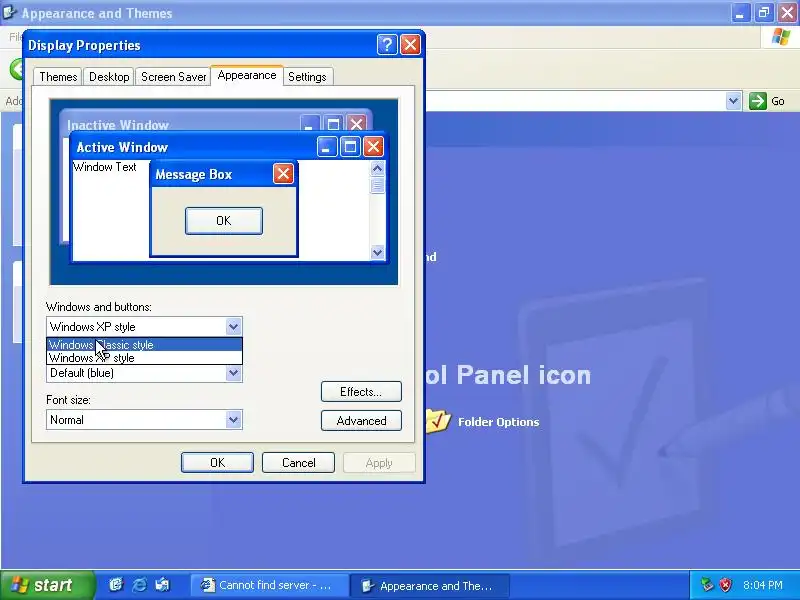Click the Folder Options link text
This screenshot has height=600, width=800.
point(498,422)
